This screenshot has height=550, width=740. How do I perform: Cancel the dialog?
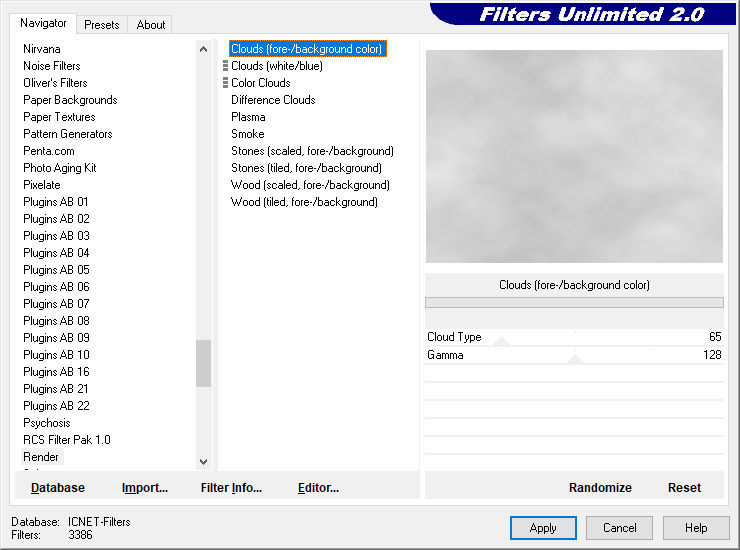(x=620, y=528)
